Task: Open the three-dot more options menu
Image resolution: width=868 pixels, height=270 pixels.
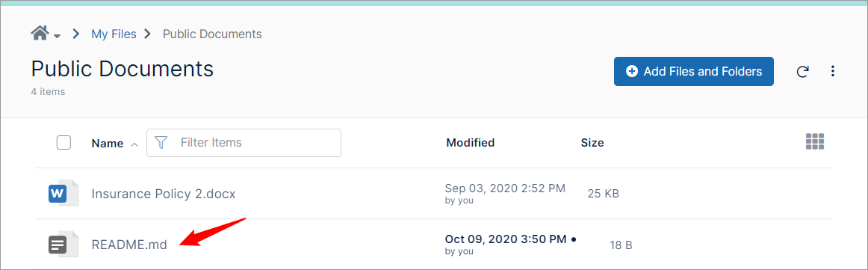Action: (833, 71)
